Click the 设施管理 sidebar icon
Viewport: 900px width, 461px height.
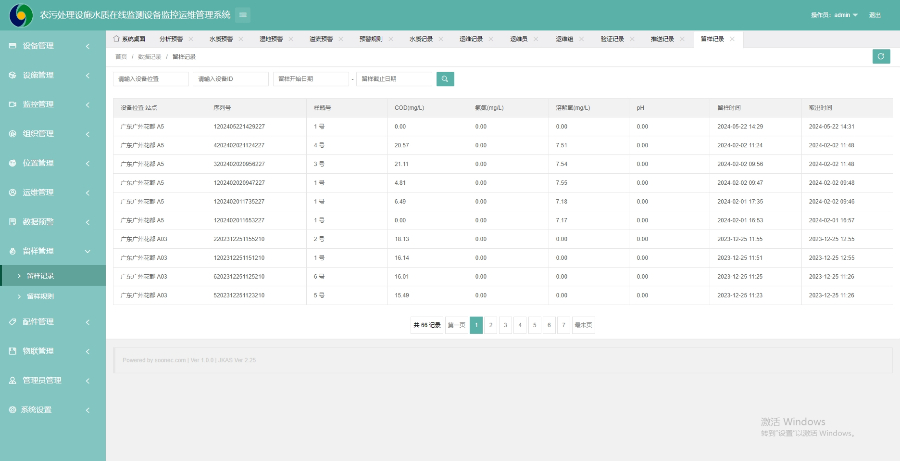point(13,75)
